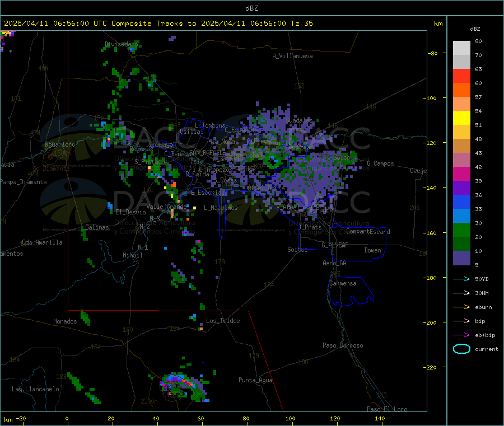Click the 'Pampa_Diamante' map label
Screen dimensions: 504x426
pos(23,182)
